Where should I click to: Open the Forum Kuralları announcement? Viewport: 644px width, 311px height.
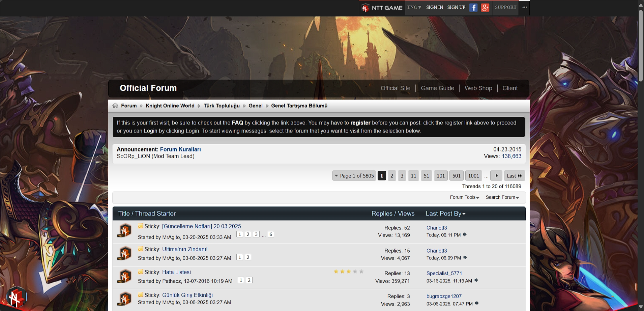click(x=180, y=149)
